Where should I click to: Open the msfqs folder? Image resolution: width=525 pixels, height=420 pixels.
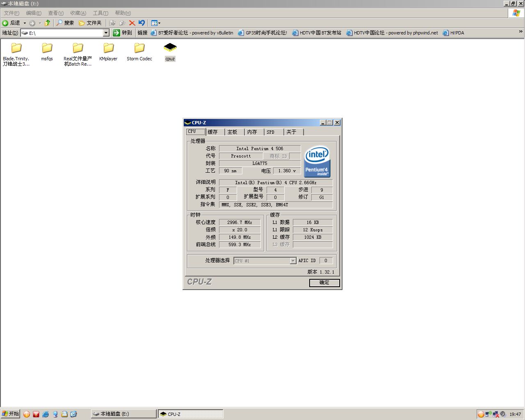click(x=47, y=52)
